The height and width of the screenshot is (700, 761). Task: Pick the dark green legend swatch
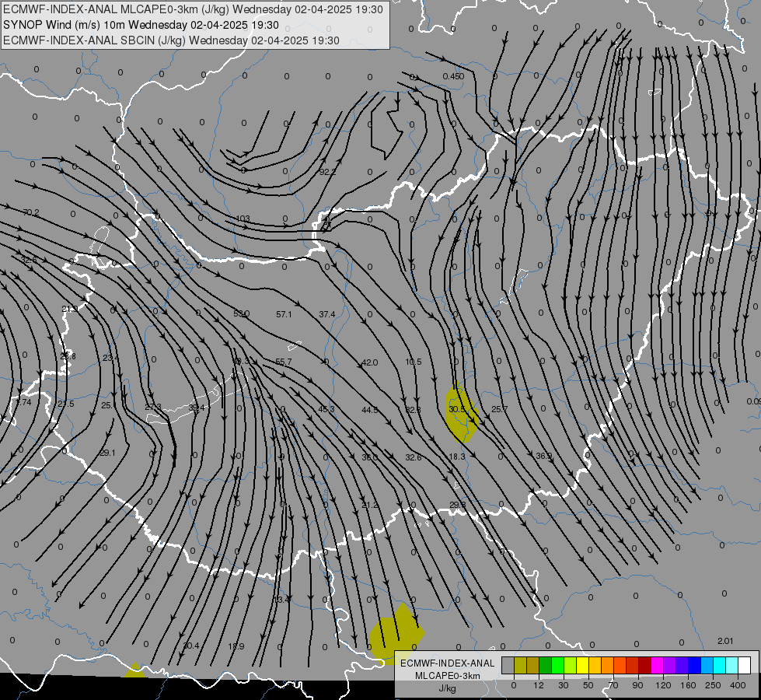tap(545, 665)
